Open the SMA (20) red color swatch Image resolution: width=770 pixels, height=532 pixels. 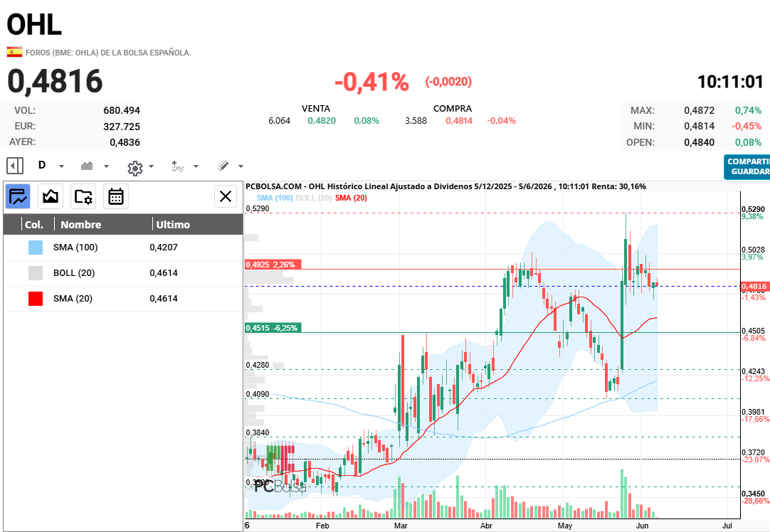[36, 299]
